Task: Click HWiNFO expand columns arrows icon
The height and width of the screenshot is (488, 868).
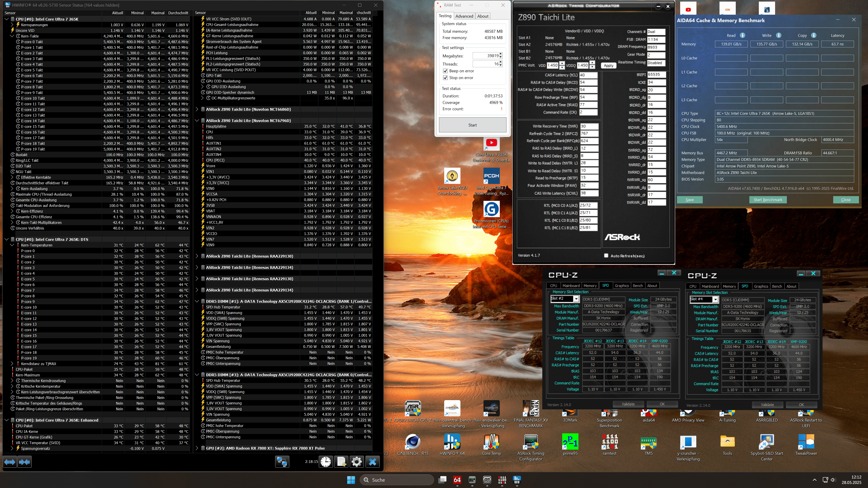Action: click(9, 462)
